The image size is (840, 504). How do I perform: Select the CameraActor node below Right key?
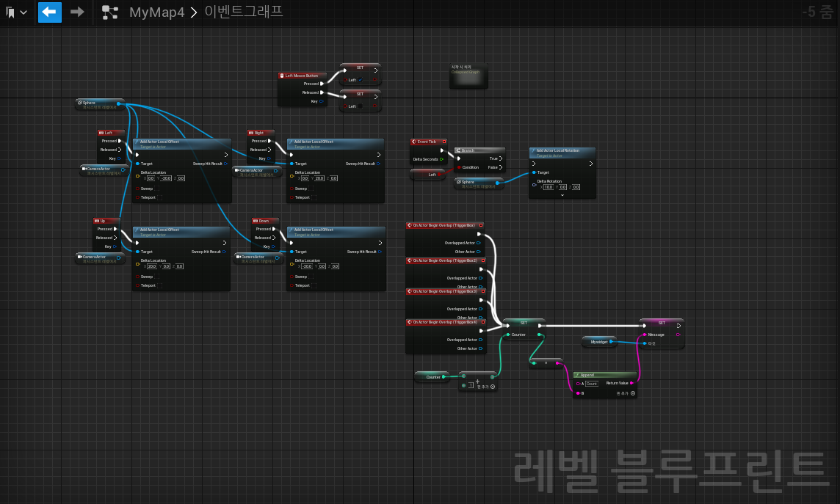point(256,172)
